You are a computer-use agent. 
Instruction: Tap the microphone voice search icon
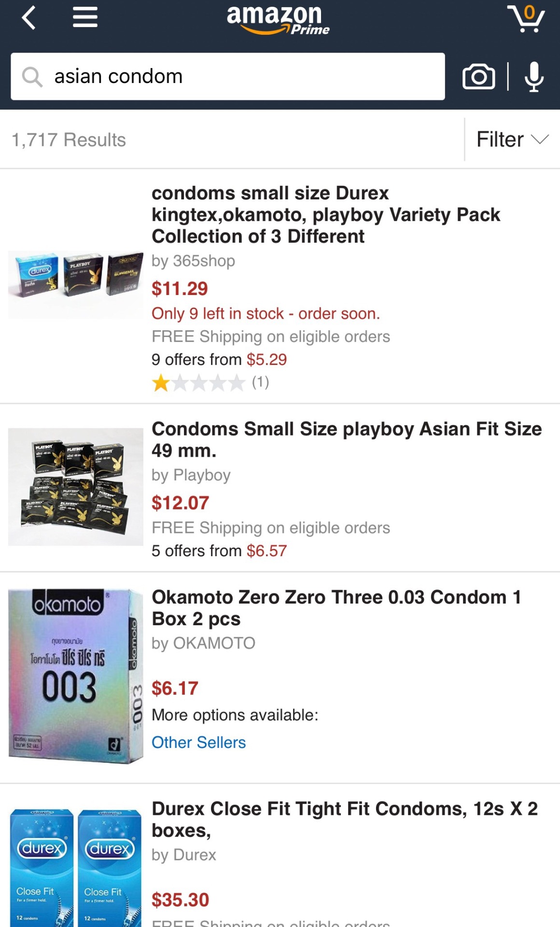(x=534, y=77)
